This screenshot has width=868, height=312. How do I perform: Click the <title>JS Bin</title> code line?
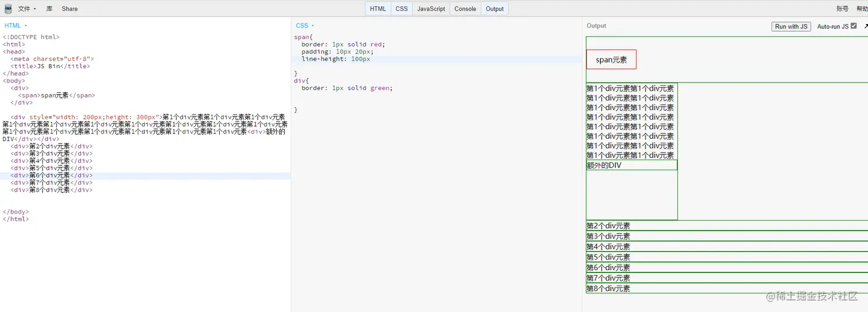click(x=51, y=66)
